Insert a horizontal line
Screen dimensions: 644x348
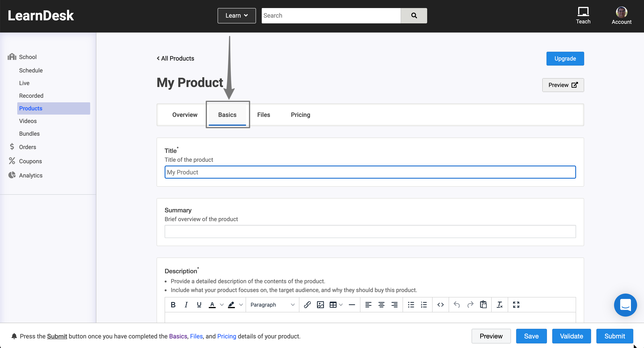pyautogui.click(x=352, y=304)
